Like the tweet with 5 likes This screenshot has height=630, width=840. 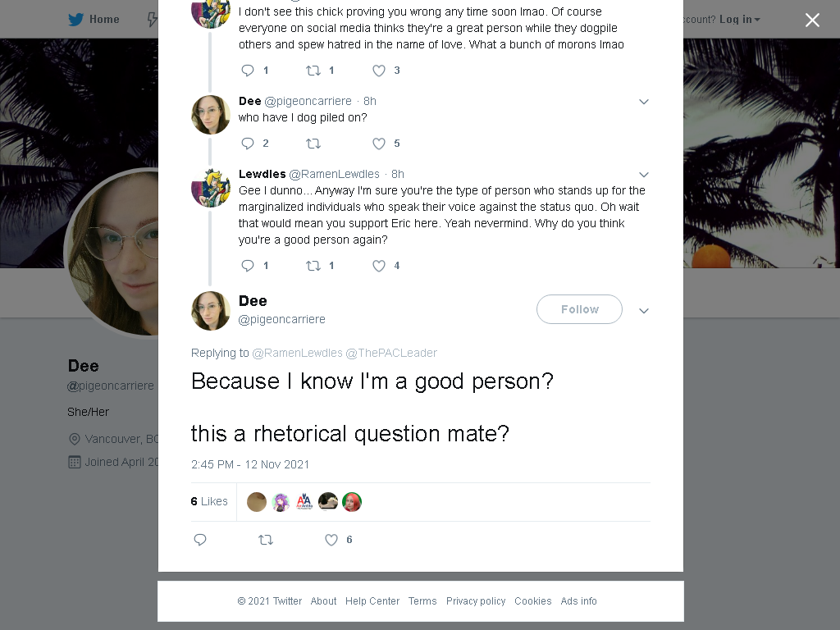click(379, 144)
